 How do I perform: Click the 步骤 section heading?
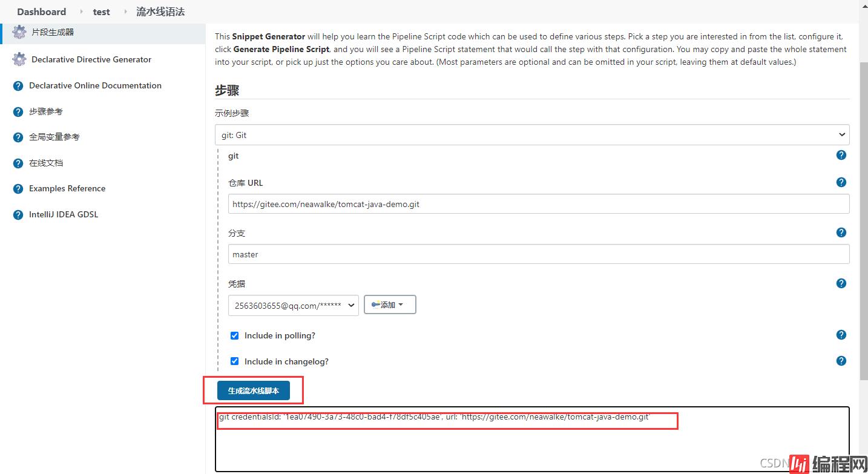[x=227, y=90]
